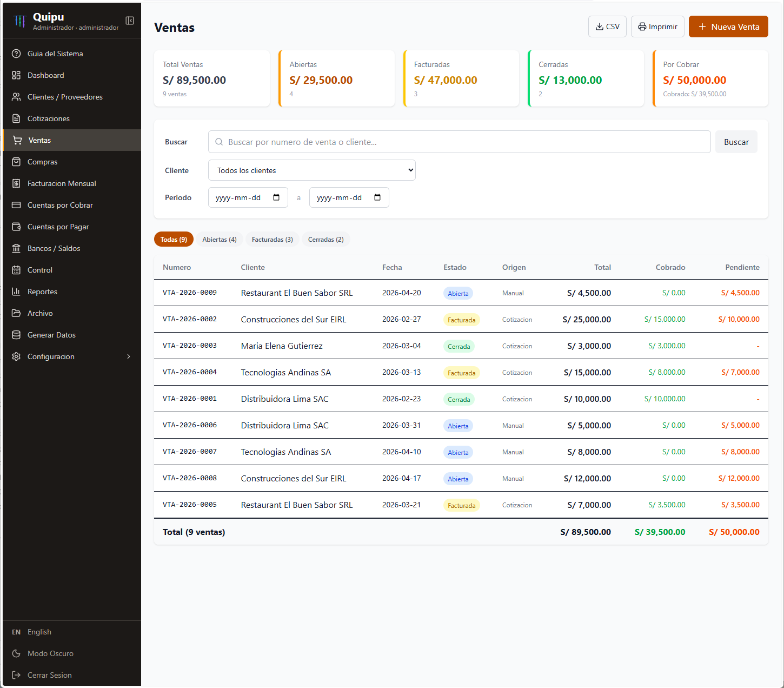The width and height of the screenshot is (784, 688).
Task: Click the Imprimir print button
Action: pyautogui.click(x=657, y=27)
